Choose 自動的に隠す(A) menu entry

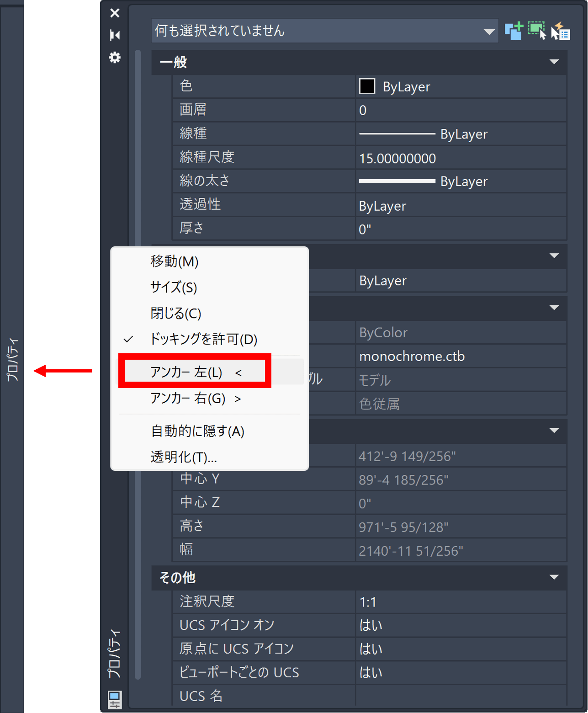[x=197, y=431]
